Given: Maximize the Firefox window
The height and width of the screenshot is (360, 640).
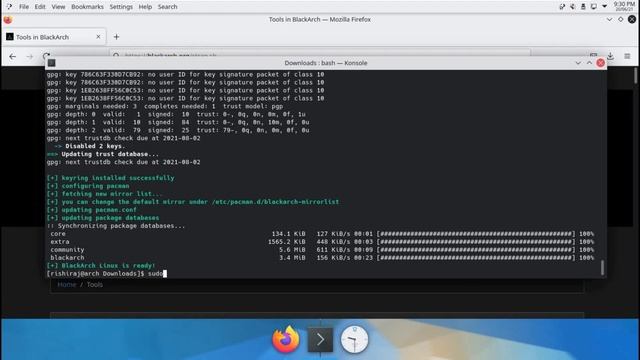Looking at the screenshot, I should pyautogui.click(x=620, y=19).
